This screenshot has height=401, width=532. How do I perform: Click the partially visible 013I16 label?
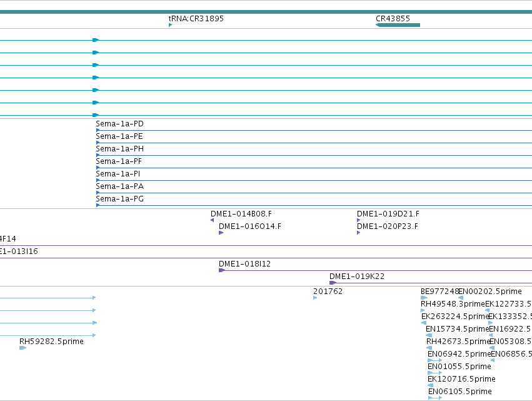[x=19, y=251]
